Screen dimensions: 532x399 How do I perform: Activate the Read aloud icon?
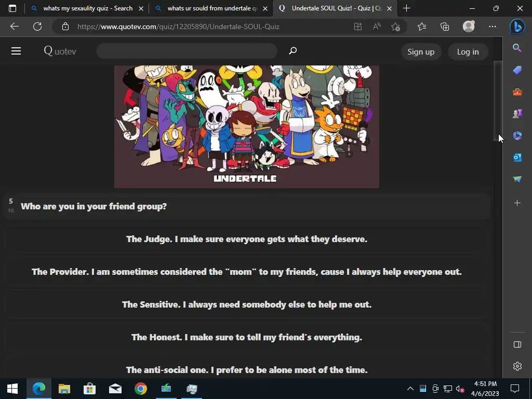pos(377,26)
